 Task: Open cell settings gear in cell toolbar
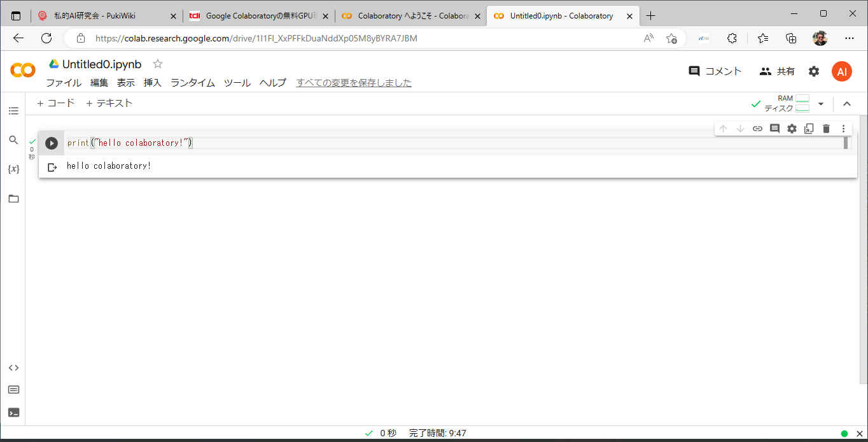(x=792, y=129)
